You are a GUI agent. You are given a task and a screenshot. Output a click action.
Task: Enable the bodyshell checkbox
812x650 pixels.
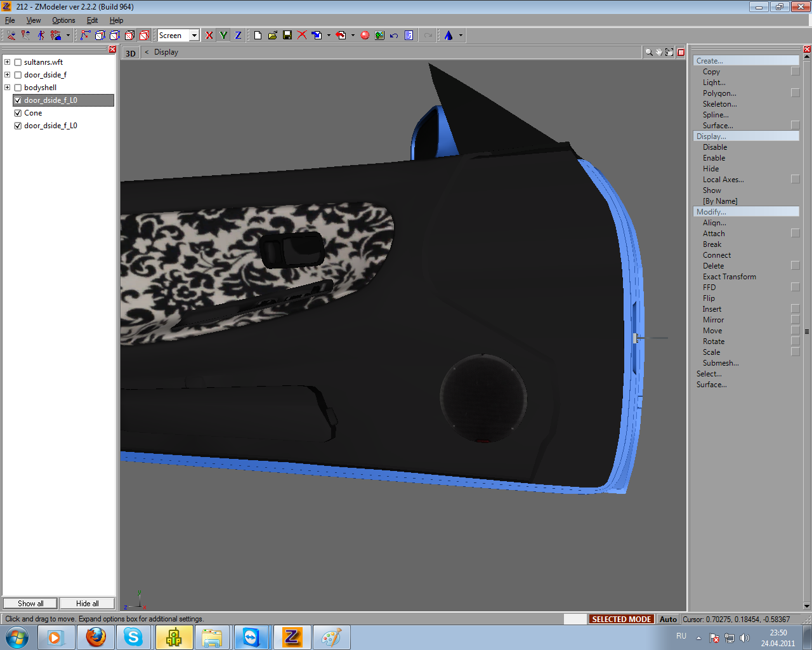tap(18, 88)
